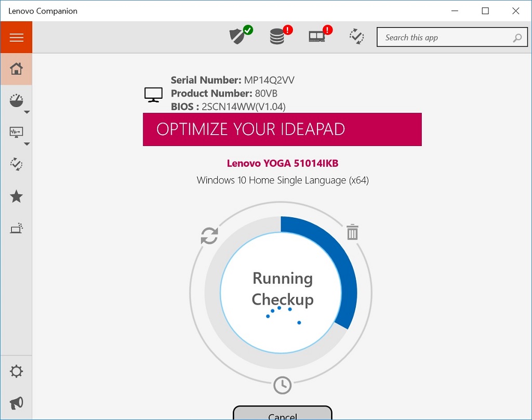This screenshot has height=420, width=532.
Task: Open the hardware diagnostics monitor icon
Action: coord(16,132)
